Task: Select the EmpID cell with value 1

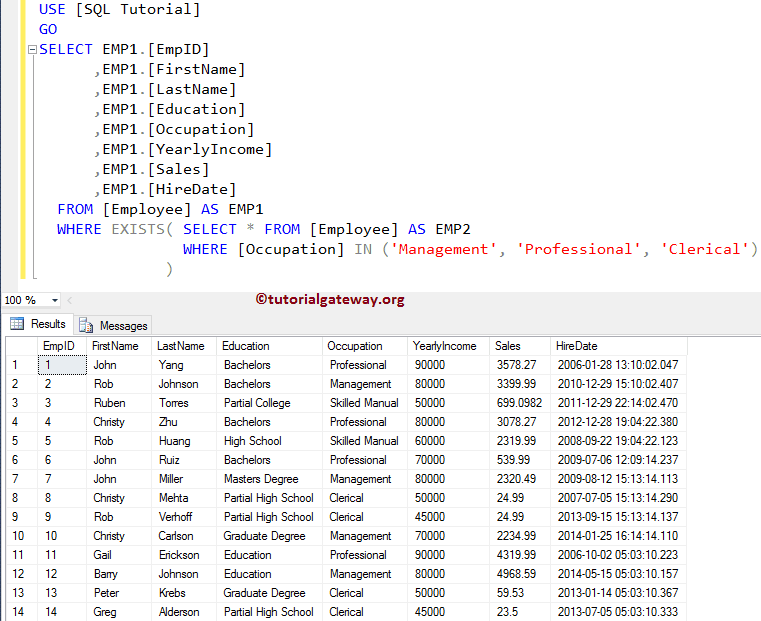Action: 62,365
